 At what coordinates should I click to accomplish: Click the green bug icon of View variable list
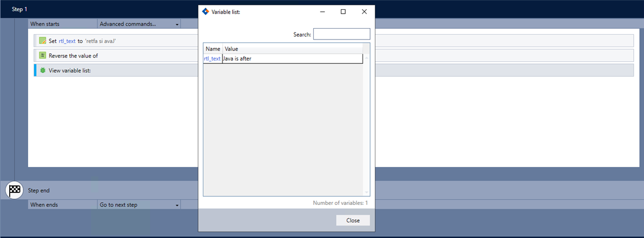pos(42,70)
